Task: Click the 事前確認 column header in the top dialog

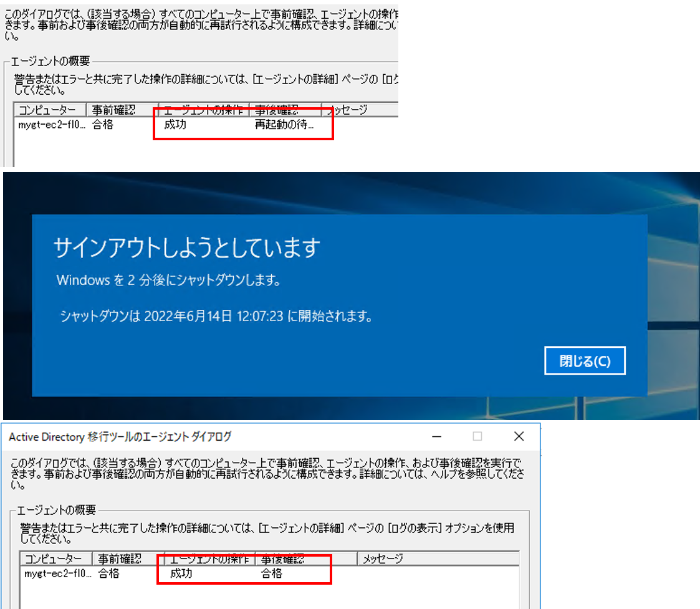Action: pyautogui.click(x=123, y=110)
